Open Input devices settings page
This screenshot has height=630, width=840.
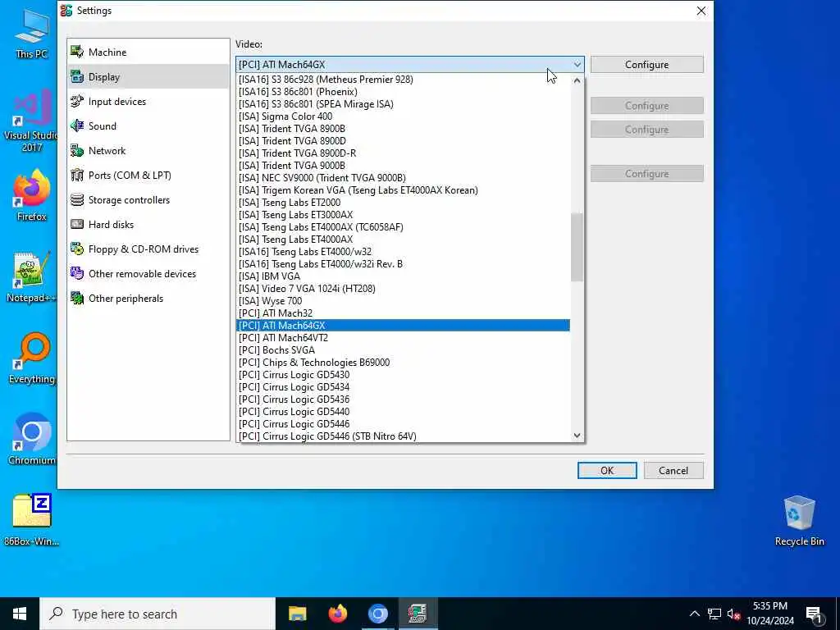[x=148, y=101]
